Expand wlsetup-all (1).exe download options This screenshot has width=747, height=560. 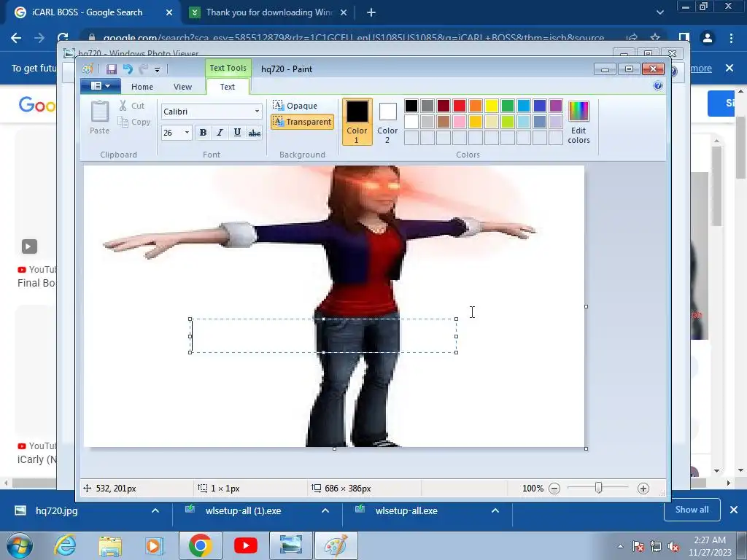pos(325,510)
